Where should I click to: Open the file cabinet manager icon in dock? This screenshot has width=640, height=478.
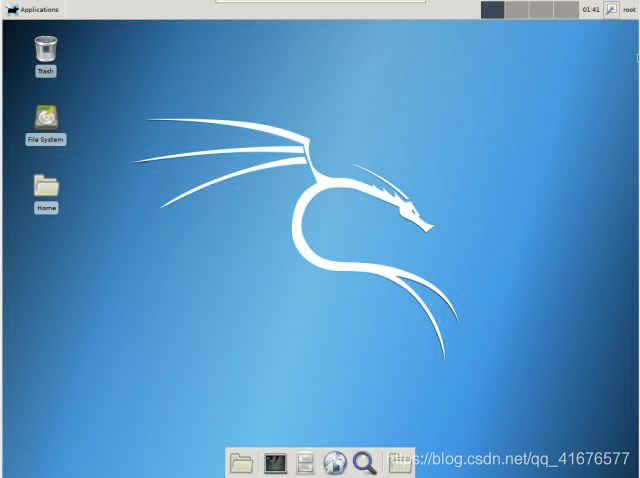[x=305, y=463]
